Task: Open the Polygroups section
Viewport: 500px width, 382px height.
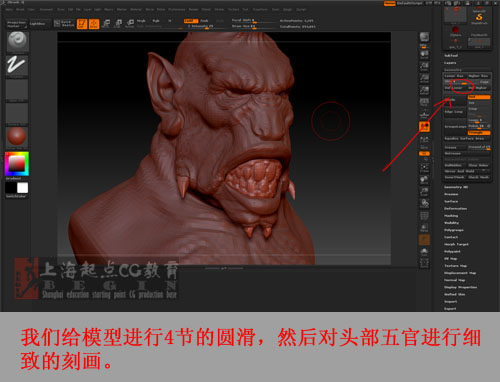Action: (454, 230)
